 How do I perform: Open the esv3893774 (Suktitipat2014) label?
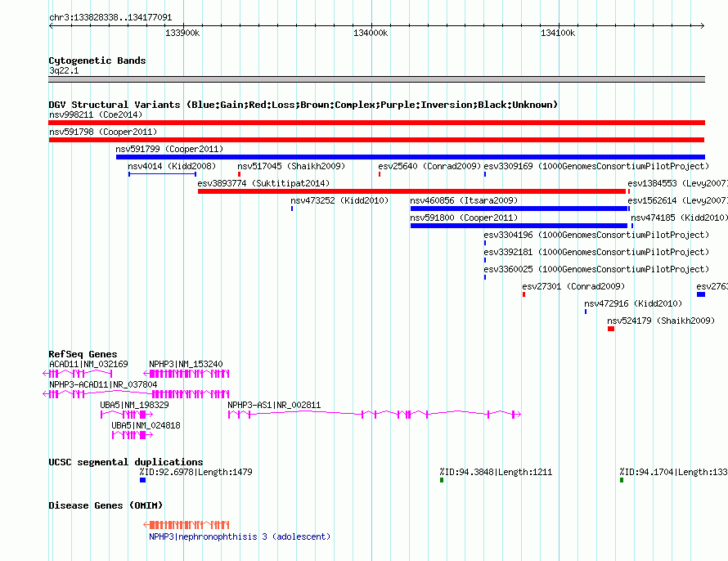[x=263, y=183]
